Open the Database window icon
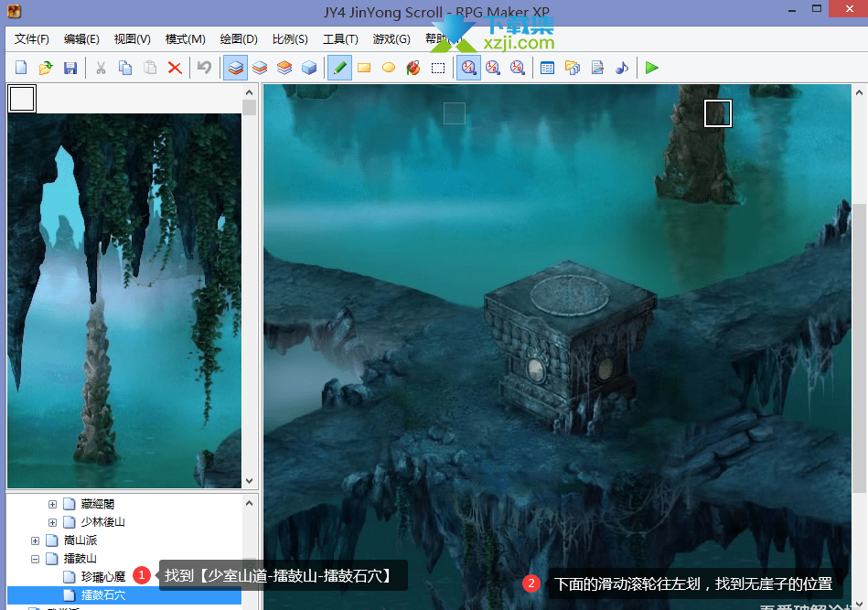This screenshot has width=868, height=610. 548,68
